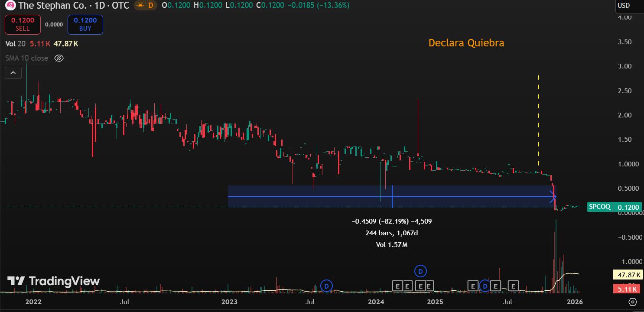Viewport: 644px width, 312px height.
Task: Click the SELL 0.1200 button
Action: [23, 24]
